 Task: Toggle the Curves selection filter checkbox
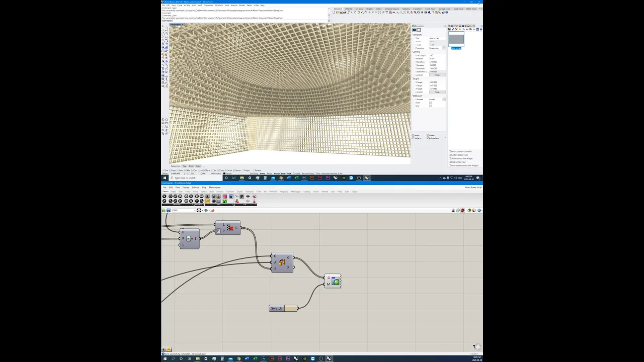point(428,135)
